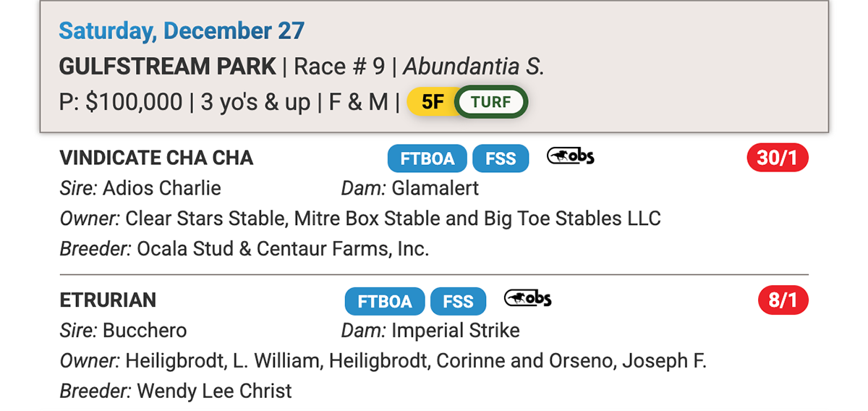Click the FTBOA badge for Etrurian
The image size is (868, 411).
point(384,301)
